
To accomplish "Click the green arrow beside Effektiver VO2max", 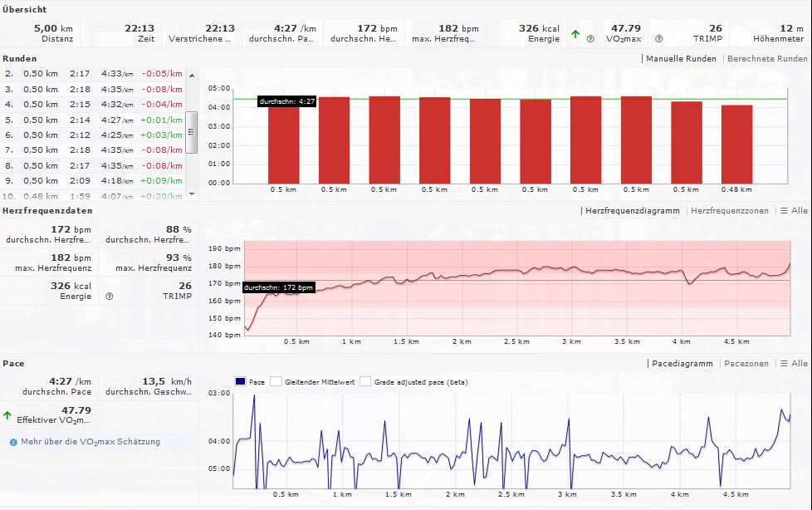I will tap(7, 415).
